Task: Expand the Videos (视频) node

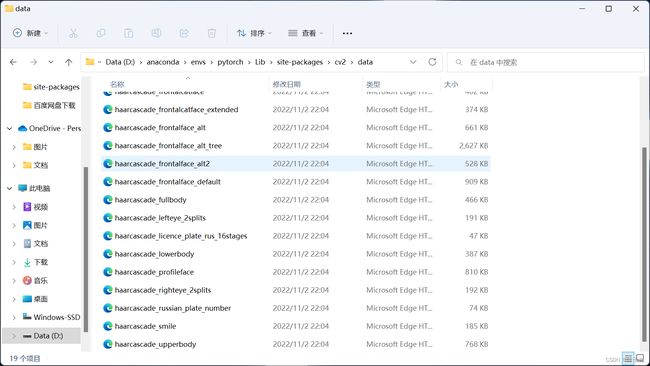Action: (x=14, y=207)
